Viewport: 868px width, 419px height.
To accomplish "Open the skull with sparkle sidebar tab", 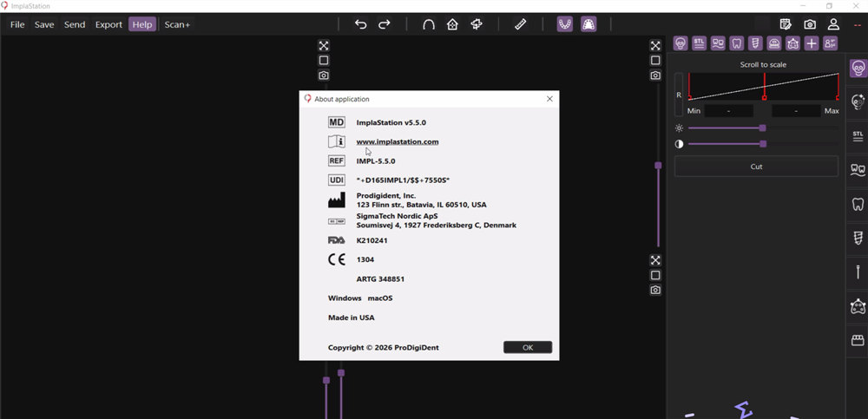I will 858,101.
